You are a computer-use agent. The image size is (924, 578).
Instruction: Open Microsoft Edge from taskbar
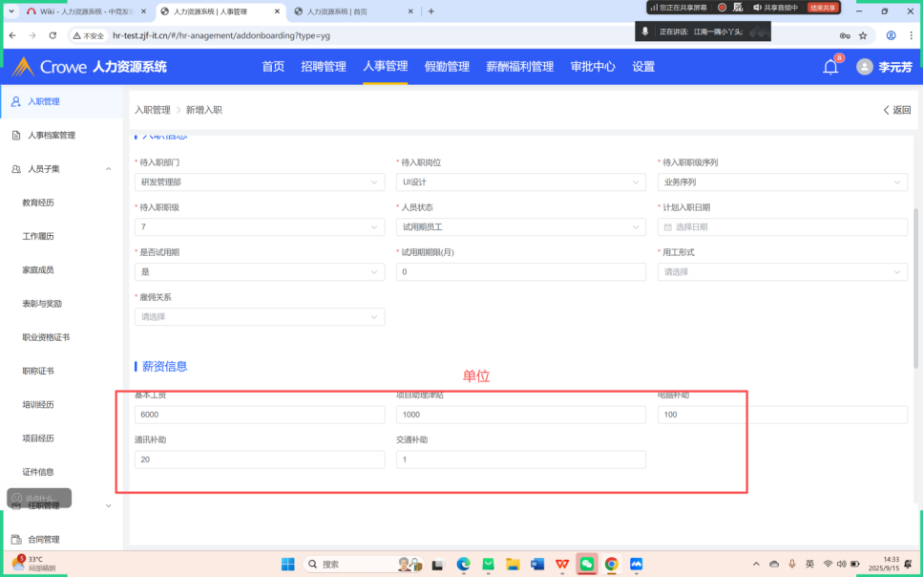point(463,564)
